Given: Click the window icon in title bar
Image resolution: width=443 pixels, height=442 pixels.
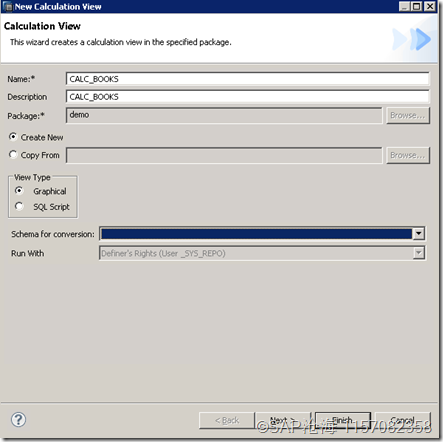Looking at the screenshot, I should tap(7, 7).
